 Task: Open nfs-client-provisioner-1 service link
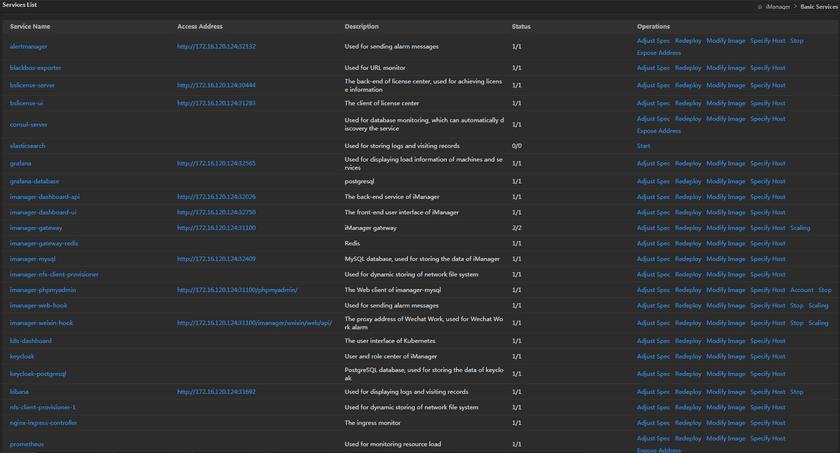click(x=43, y=407)
